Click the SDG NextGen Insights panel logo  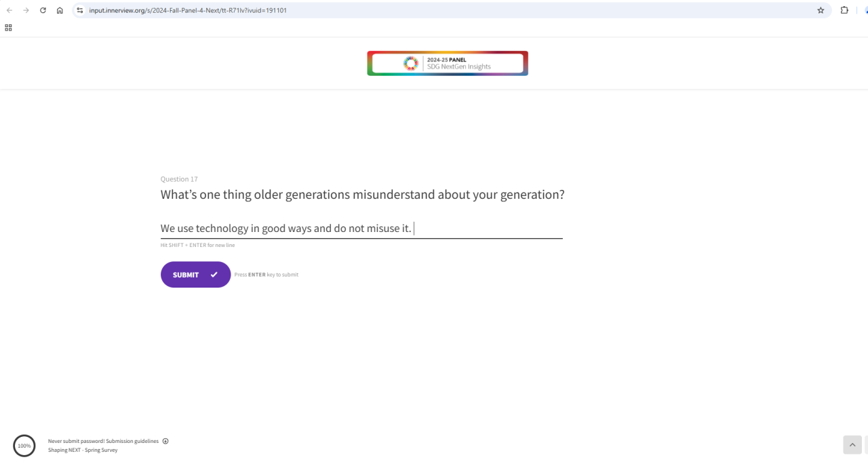[x=448, y=63]
